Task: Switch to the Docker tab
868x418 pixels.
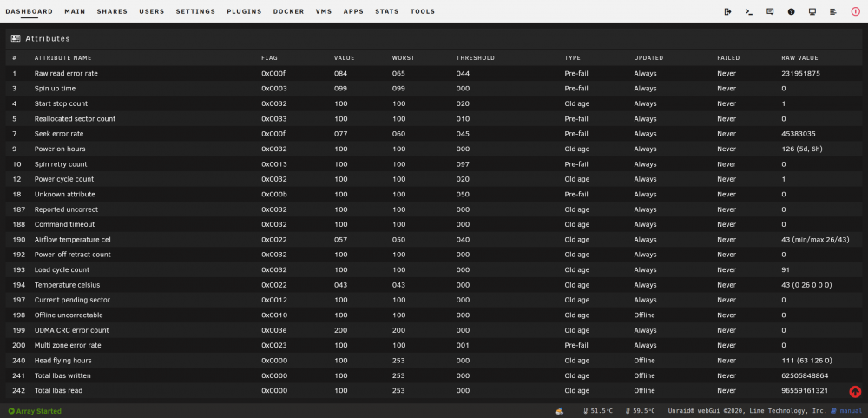Action: click(288, 11)
